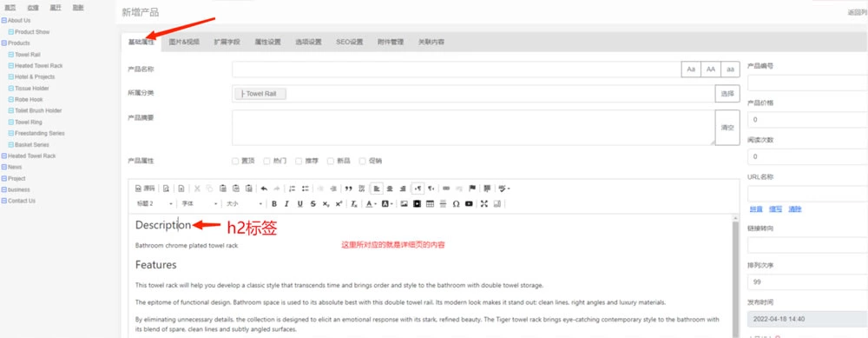The height and width of the screenshot is (338, 868).
Task: Undo the last edit
Action: pos(264,189)
